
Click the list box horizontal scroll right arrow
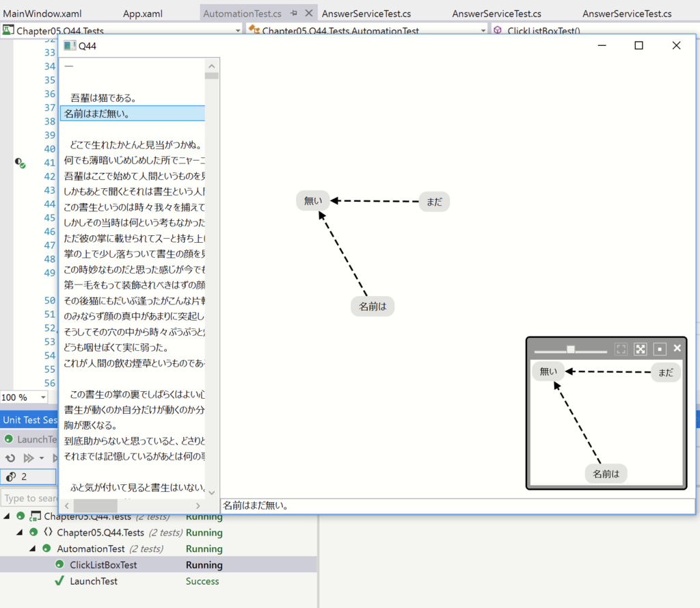coord(198,505)
